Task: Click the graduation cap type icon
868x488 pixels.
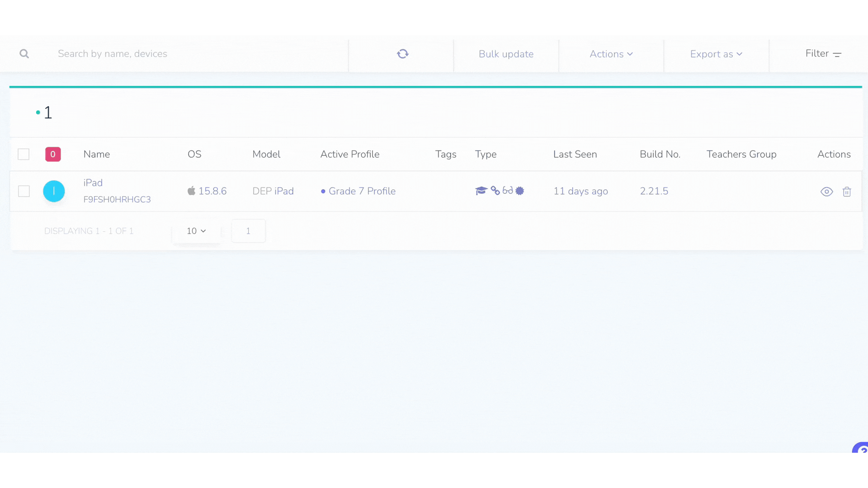Action: click(x=481, y=191)
